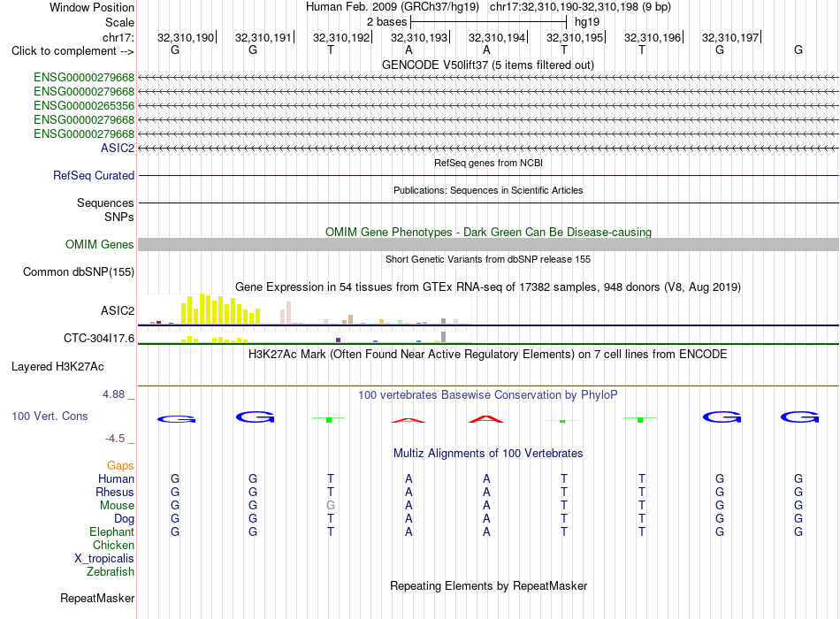840x619 pixels.
Task: Click the ENSG00000265356 transcript arrow line
Action: pyautogui.click(x=488, y=105)
